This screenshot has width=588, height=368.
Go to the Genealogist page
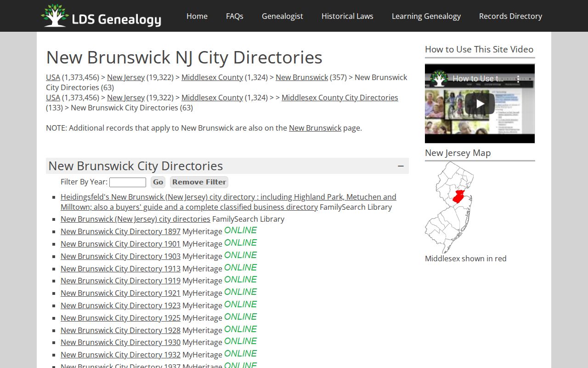283,16
